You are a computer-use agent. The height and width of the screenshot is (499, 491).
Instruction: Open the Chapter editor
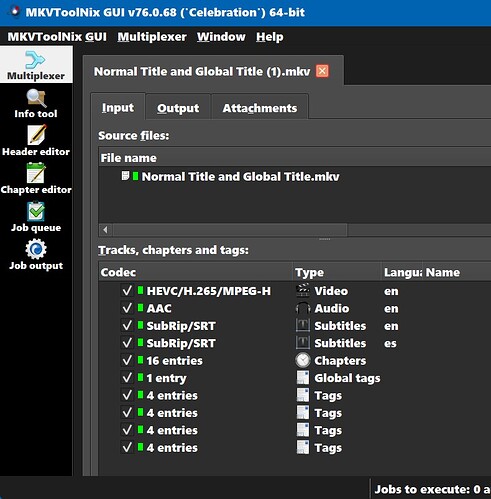click(x=36, y=179)
